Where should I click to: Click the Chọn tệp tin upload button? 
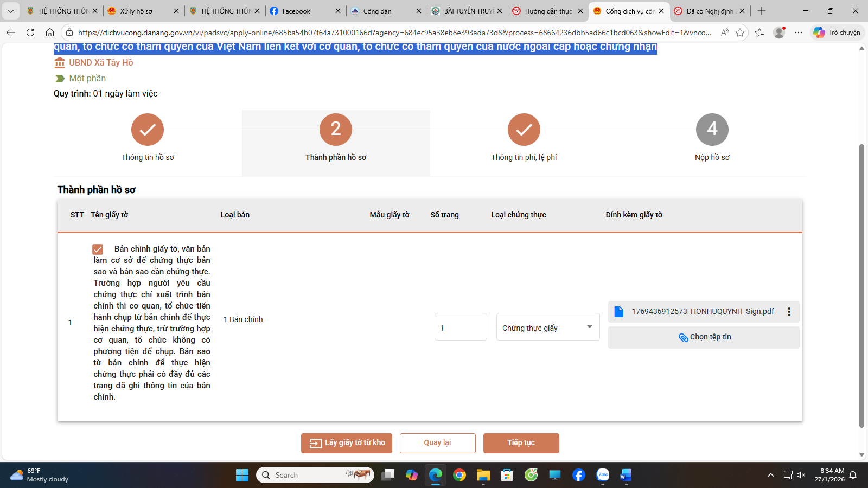point(704,337)
